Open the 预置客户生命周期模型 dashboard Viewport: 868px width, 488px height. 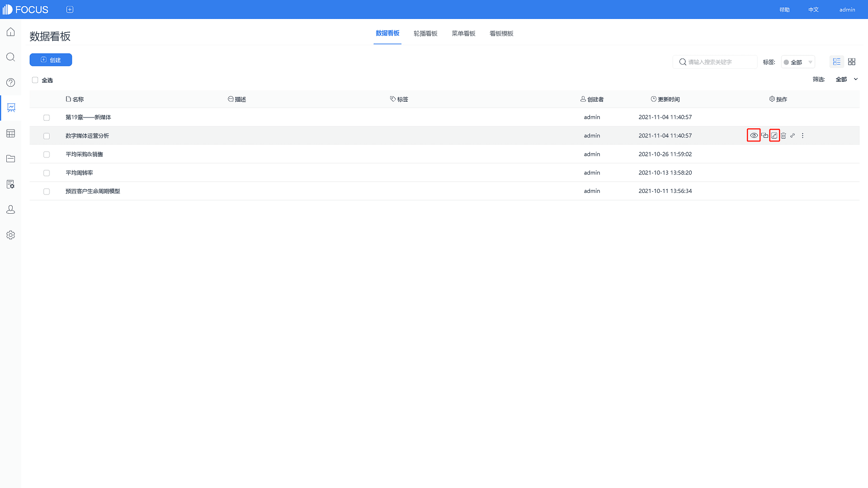(93, 191)
